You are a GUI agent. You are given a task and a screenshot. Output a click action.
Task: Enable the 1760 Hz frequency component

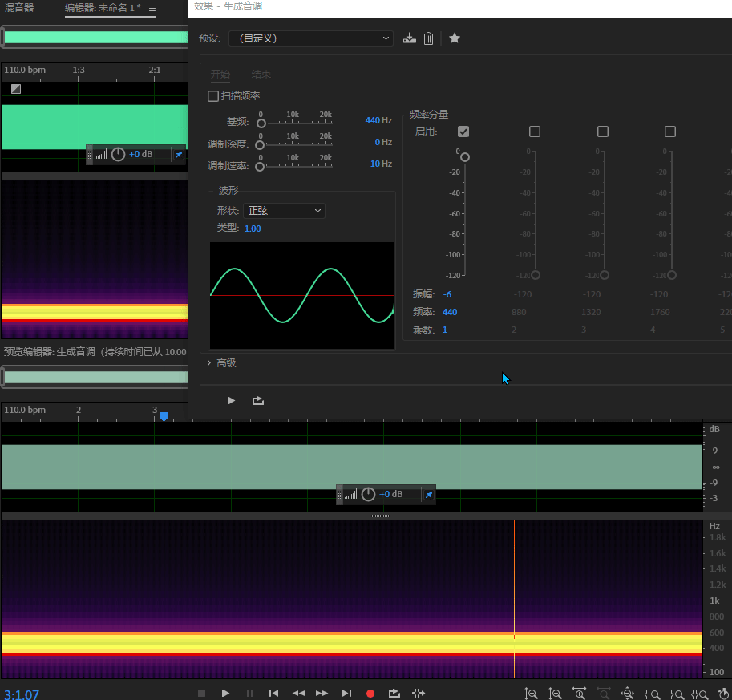pyautogui.click(x=670, y=132)
